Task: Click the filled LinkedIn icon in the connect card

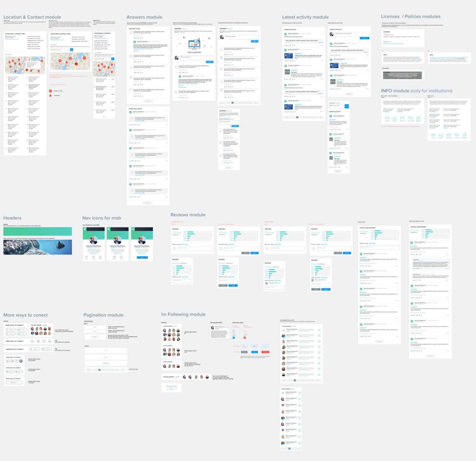Action: tap(21, 361)
